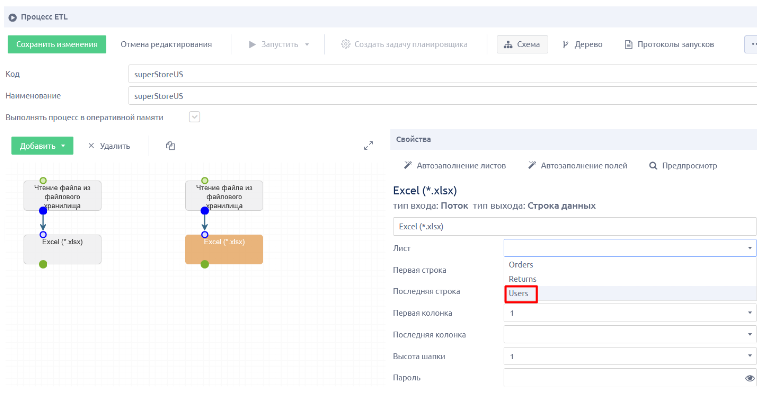Cancel editing with Отмена редактирования
763x395 pixels.
pos(166,44)
